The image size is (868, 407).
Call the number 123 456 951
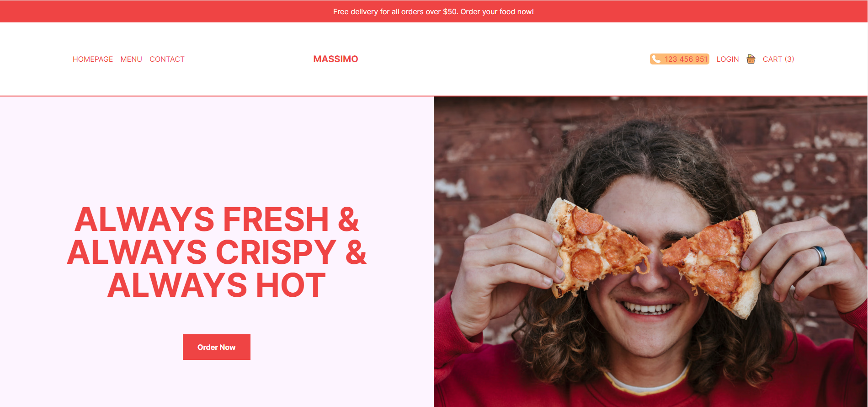pos(686,59)
